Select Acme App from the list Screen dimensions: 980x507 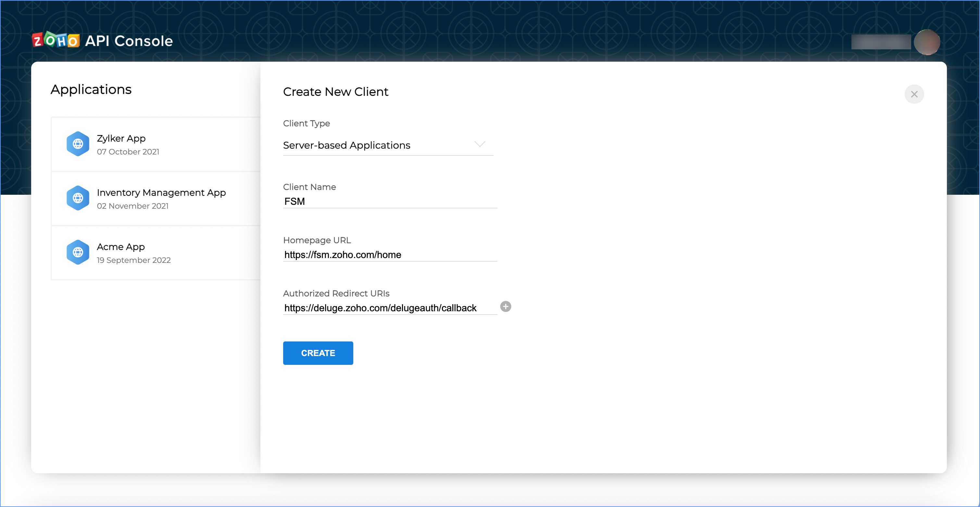pos(120,247)
